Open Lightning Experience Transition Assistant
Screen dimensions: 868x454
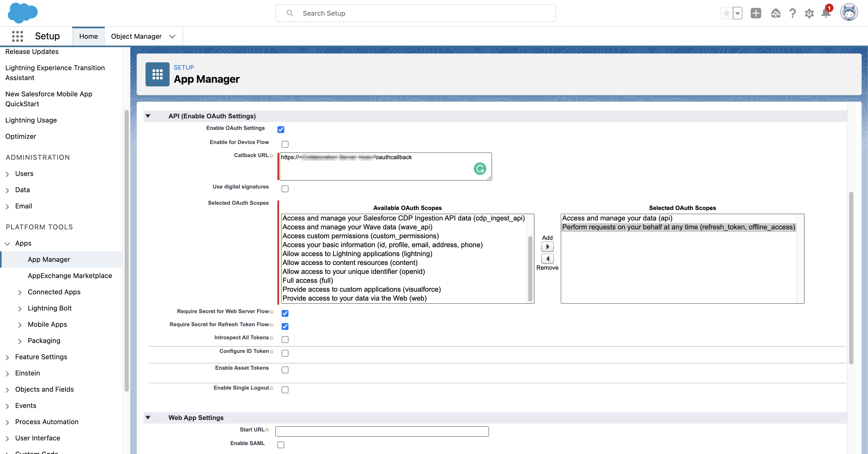pos(55,73)
